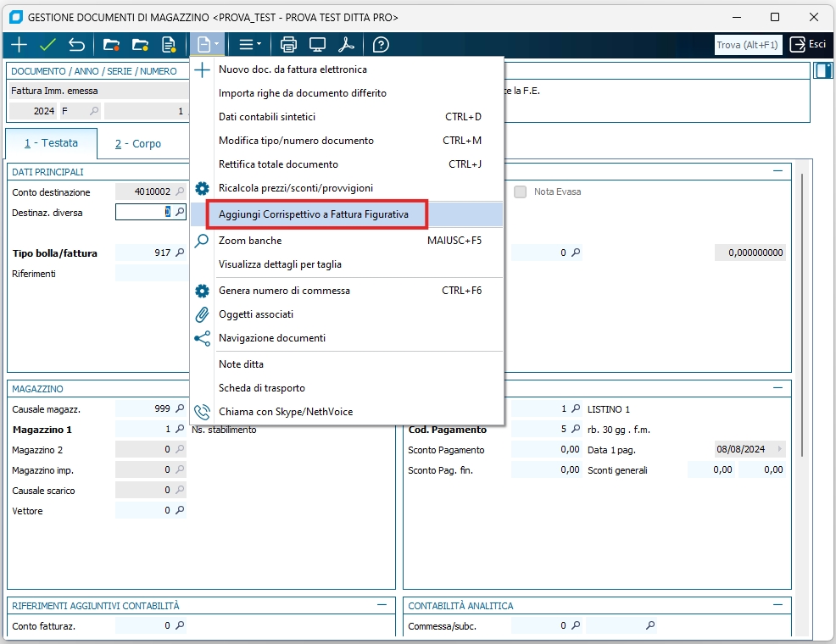Viewport: 836px width, 644px height.
Task: Click the Trova search field
Action: pos(748,45)
